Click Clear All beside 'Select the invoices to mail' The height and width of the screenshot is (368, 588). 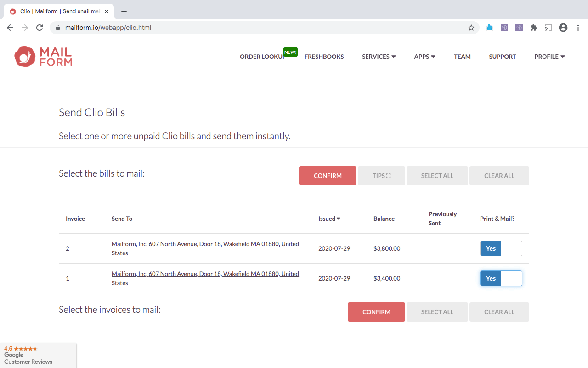499,312
